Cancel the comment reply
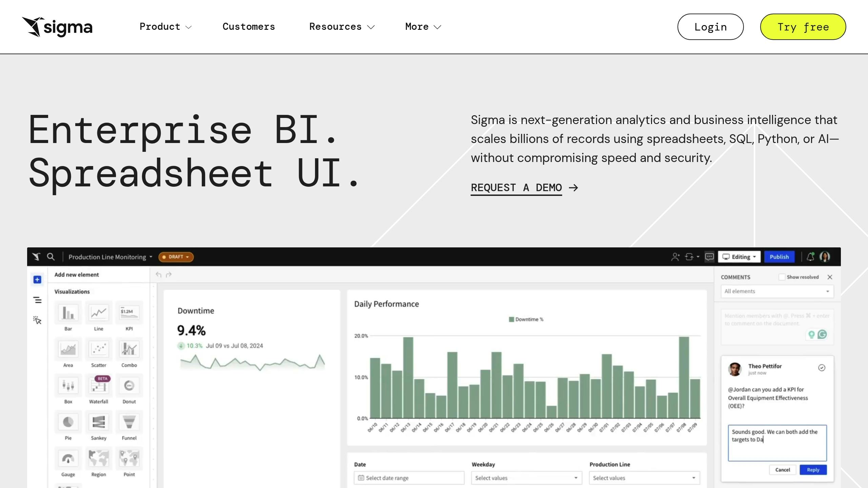Screen dimensions: 868x488 click(783, 470)
